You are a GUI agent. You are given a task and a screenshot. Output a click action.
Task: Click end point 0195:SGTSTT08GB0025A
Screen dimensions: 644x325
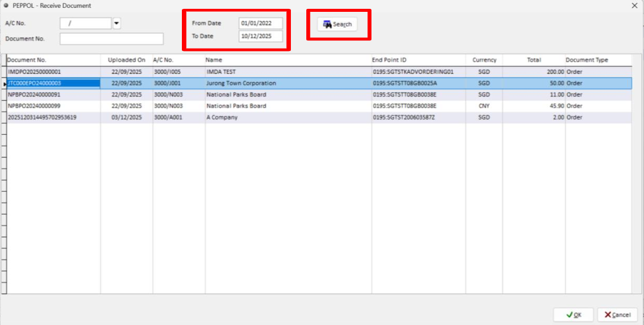tap(418, 83)
